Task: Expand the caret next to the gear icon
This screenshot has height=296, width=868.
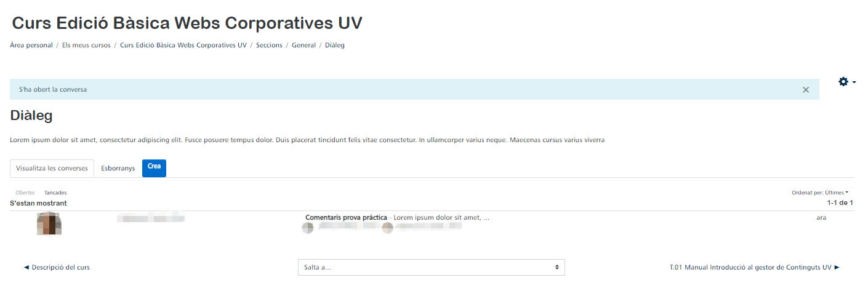Action: 854,82
